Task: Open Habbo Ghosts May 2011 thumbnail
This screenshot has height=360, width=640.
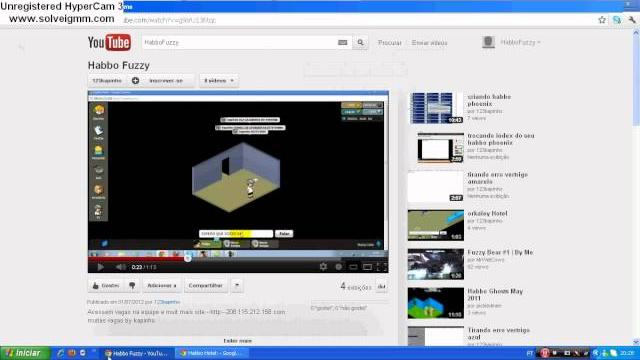Action: pos(436,303)
